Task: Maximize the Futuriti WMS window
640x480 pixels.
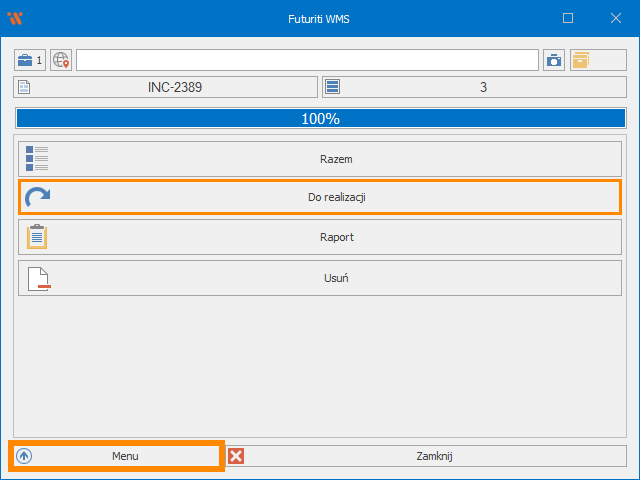Action: [x=568, y=18]
